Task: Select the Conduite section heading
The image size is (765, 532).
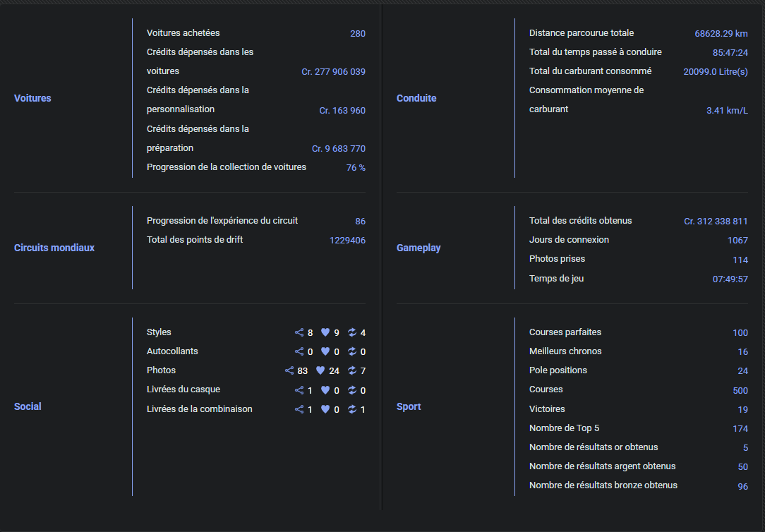Action: tap(416, 98)
